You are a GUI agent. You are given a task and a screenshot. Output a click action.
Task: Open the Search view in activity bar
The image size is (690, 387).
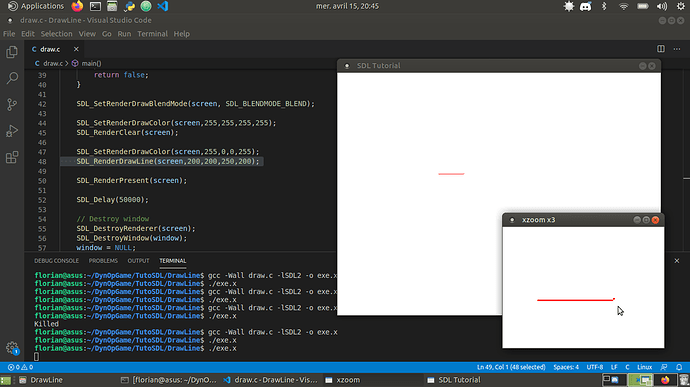[x=12, y=78]
